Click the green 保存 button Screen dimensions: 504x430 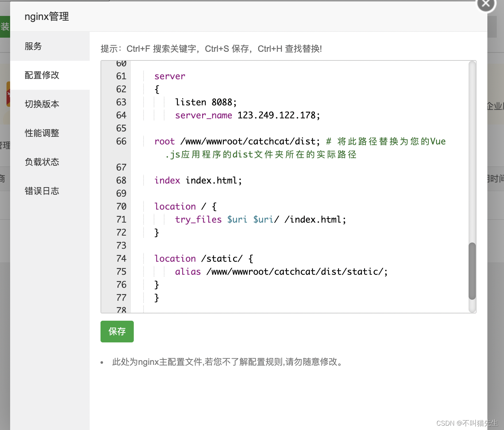(x=117, y=332)
